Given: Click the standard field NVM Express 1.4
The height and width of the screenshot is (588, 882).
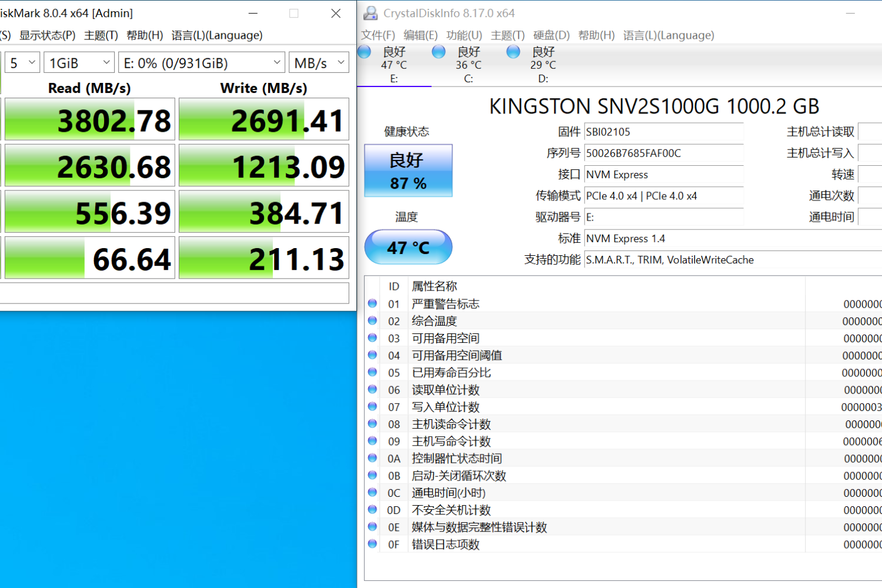Looking at the screenshot, I should click(733, 238).
